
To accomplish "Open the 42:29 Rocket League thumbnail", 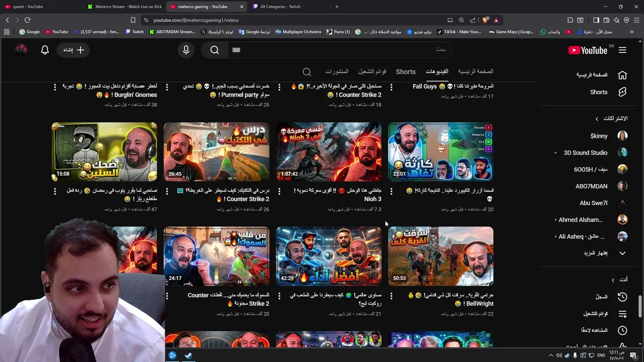I will click(x=329, y=256).
